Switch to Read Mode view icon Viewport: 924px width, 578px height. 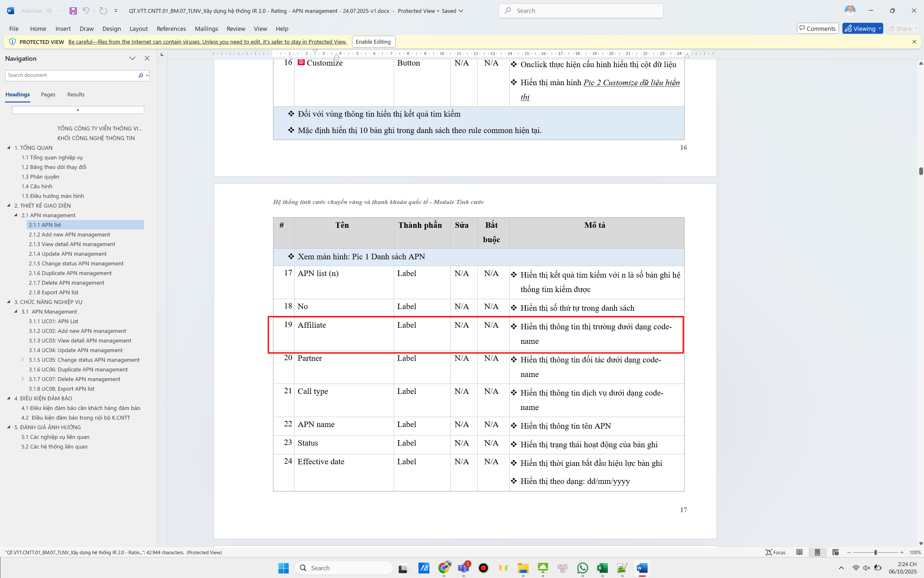click(x=799, y=552)
